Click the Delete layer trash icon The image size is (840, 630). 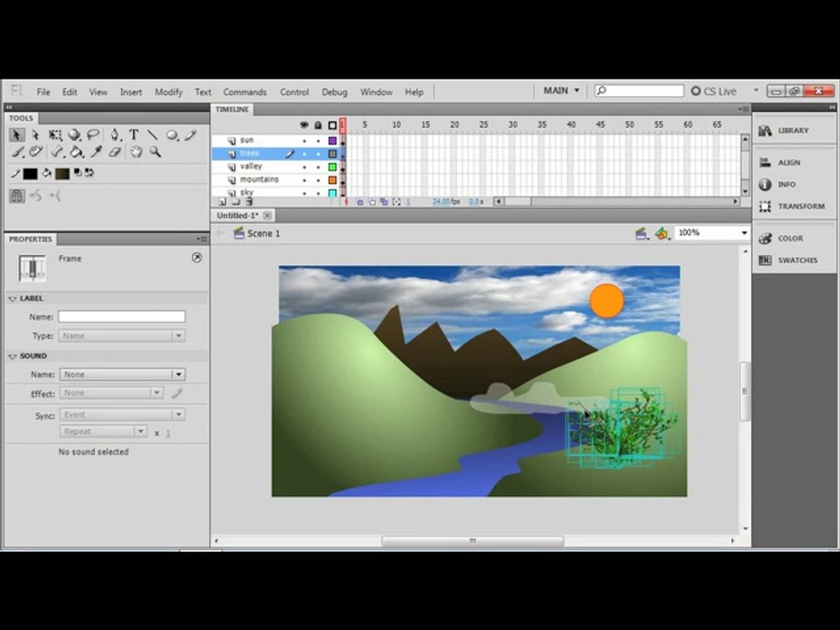click(x=249, y=202)
